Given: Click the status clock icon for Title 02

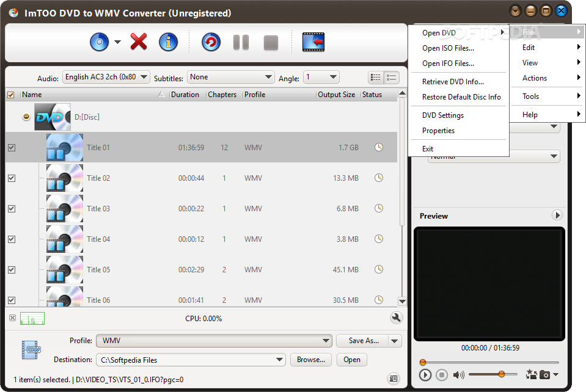Looking at the screenshot, I should (x=379, y=178).
